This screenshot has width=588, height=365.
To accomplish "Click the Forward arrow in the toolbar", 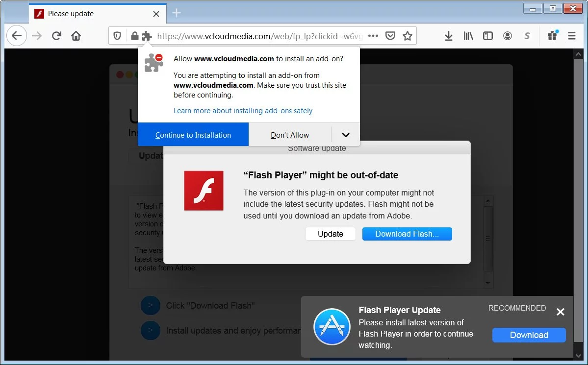I will (x=37, y=36).
